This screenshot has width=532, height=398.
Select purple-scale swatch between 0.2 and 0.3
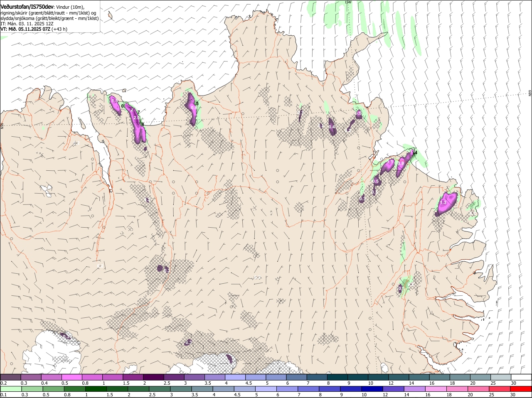(x=11, y=377)
